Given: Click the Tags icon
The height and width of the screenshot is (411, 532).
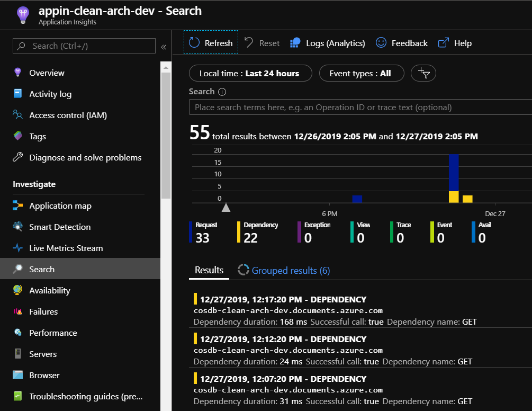Looking at the screenshot, I should 17,136.
